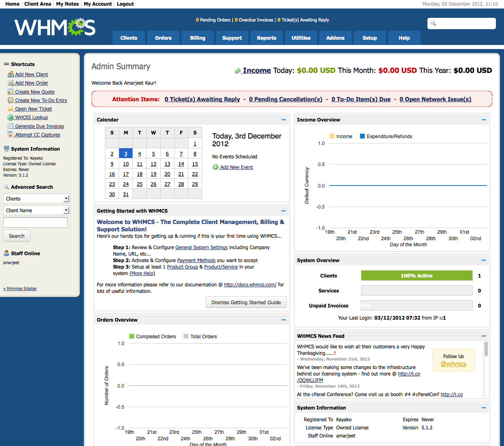Collapse the WHMCS News Feed panel
The width and height of the screenshot is (504, 446).
484,336
